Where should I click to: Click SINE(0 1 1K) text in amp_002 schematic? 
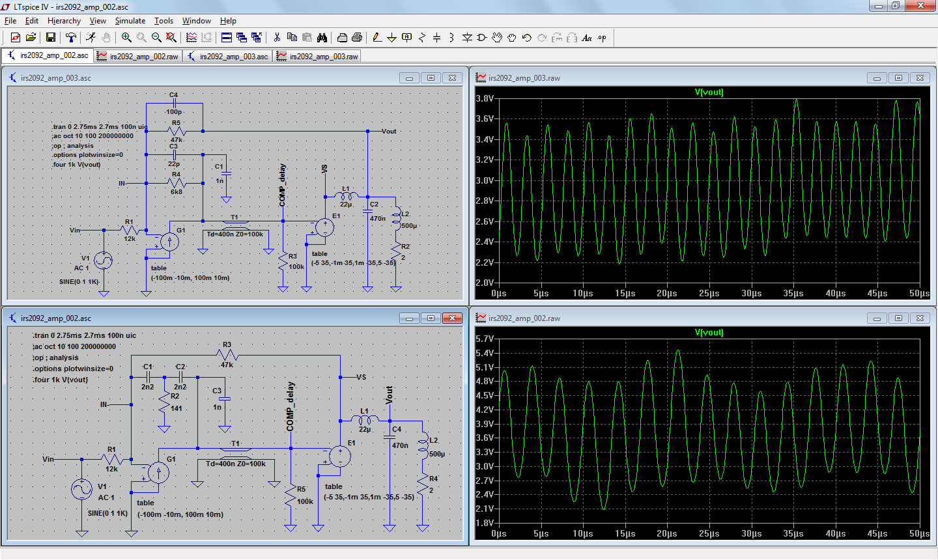[x=108, y=513]
